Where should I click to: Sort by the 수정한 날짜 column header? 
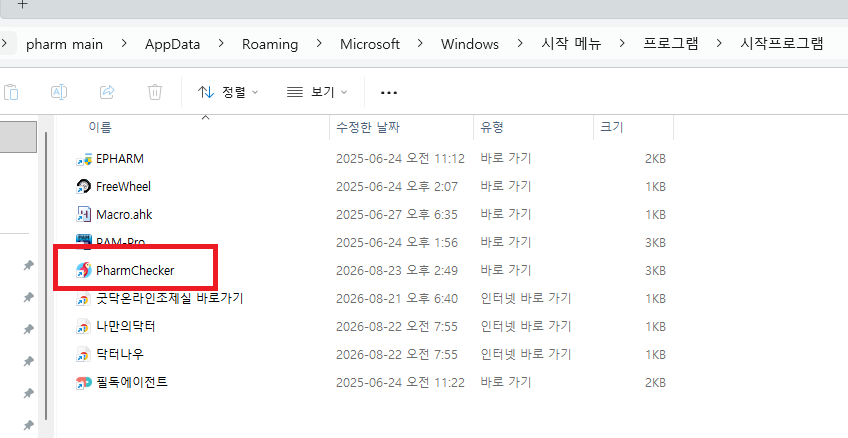point(368,128)
